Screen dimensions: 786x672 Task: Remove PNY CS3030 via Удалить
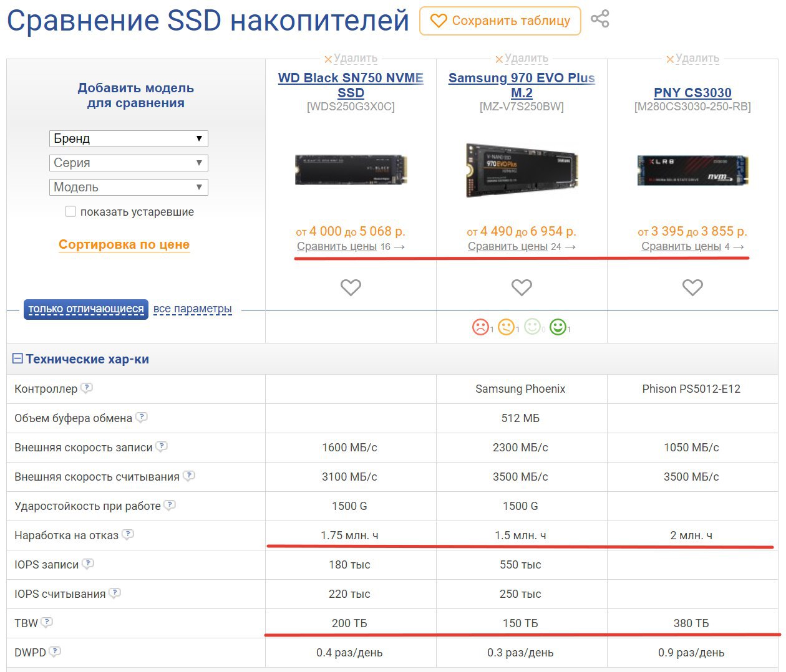[692, 59]
